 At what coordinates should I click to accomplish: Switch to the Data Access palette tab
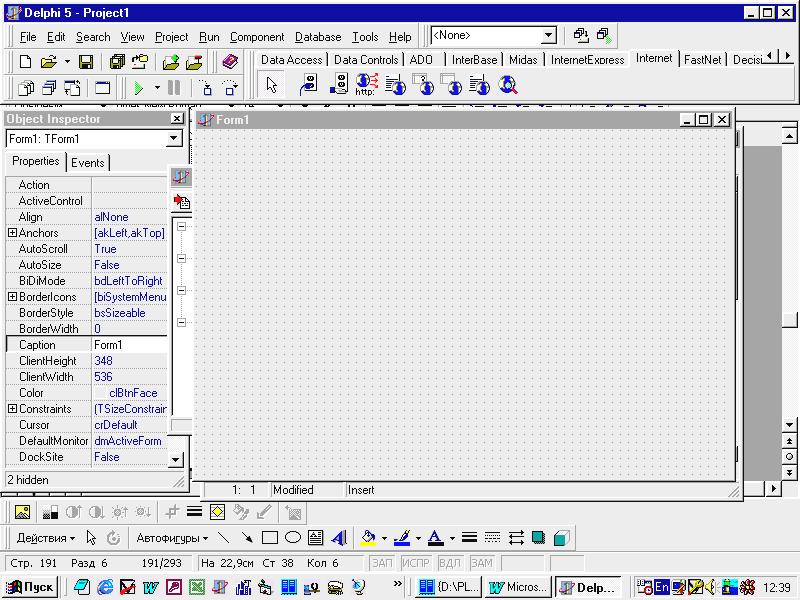pos(291,60)
